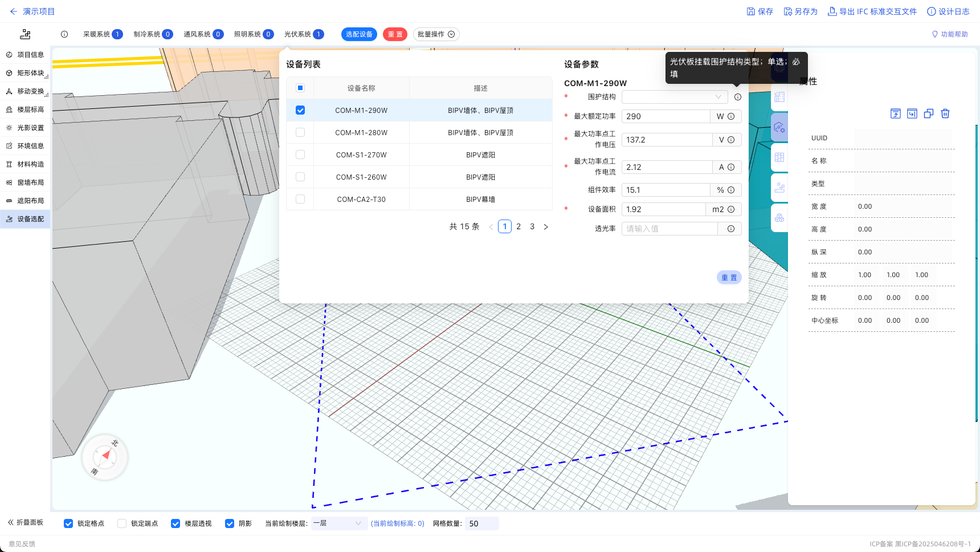Click the 透光率 input field

(669, 229)
